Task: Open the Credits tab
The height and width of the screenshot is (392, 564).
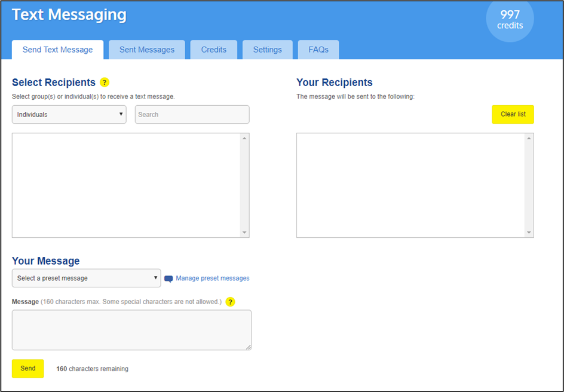Action: coord(214,50)
